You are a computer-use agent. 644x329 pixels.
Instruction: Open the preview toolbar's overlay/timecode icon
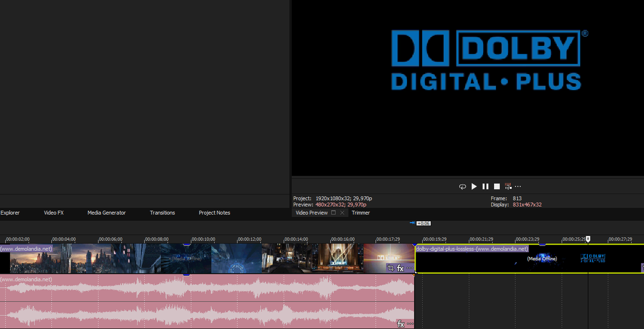tap(508, 186)
